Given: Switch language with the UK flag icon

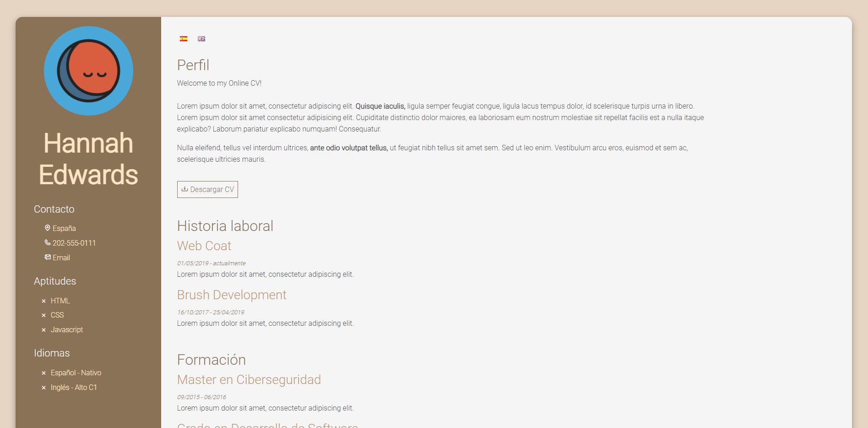Looking at the screenshot, I should 201,39.
